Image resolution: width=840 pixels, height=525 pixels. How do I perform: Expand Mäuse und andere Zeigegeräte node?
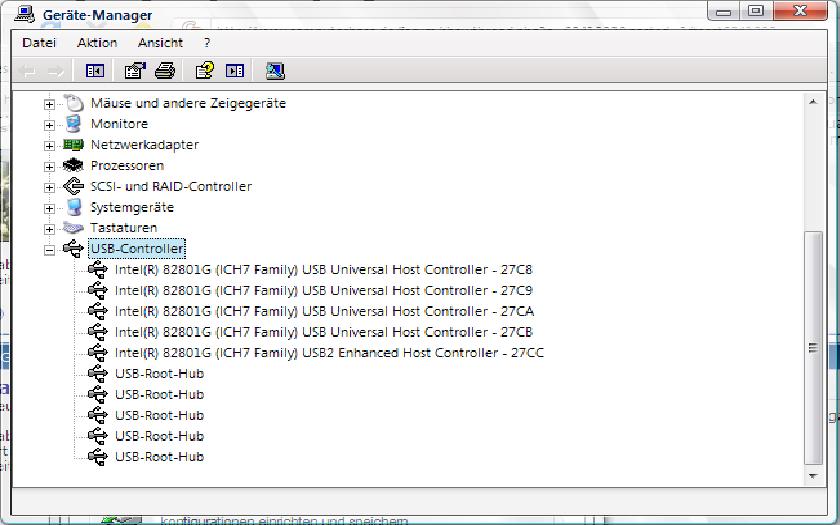click(49, 104)
